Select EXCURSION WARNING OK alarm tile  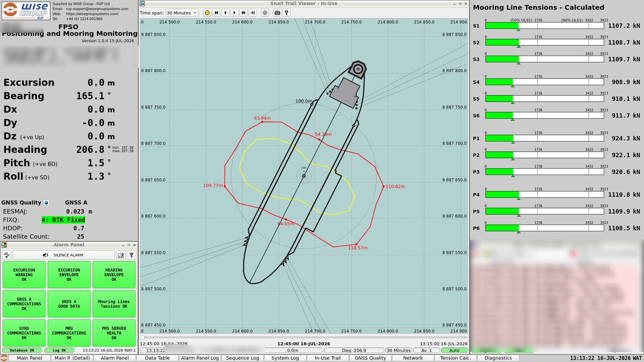(24, 275)
